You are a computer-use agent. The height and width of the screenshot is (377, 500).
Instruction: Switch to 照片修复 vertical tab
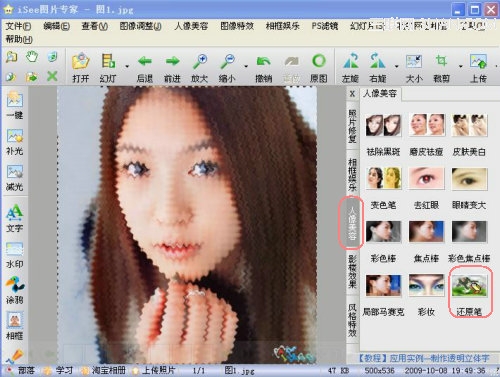point(352,126)
